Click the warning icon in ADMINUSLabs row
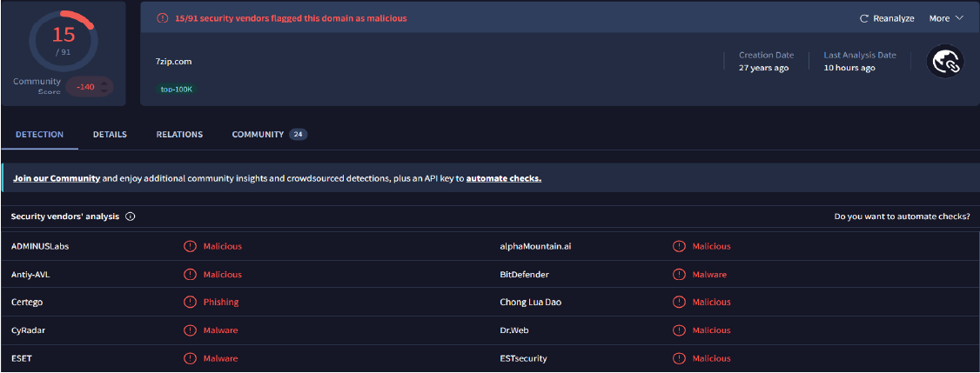This screenshot has width=980, height=373. pos(190,246)
